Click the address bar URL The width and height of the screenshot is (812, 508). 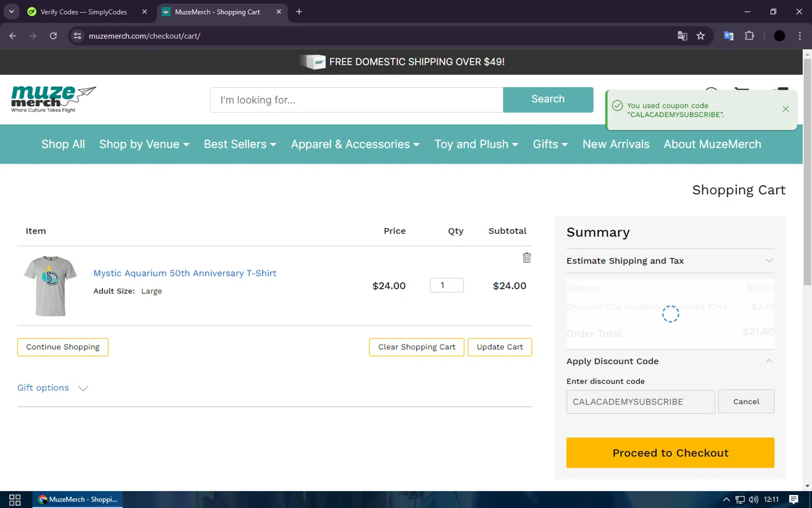tap(145, 36)
